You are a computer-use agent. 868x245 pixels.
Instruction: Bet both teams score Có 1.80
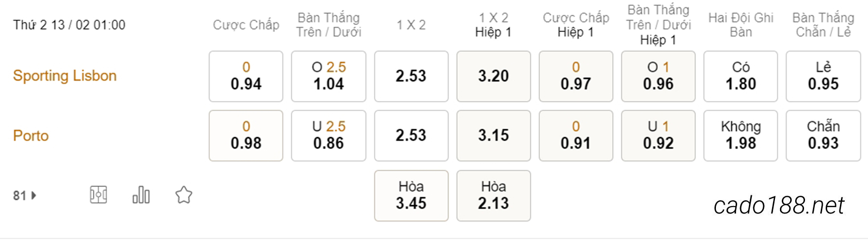(741, 76)
